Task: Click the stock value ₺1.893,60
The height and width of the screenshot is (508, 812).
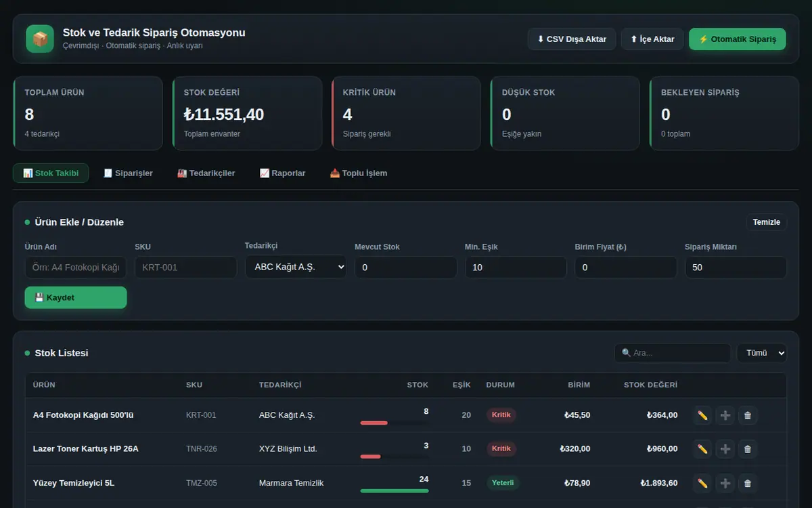Action: click(659, 483)
